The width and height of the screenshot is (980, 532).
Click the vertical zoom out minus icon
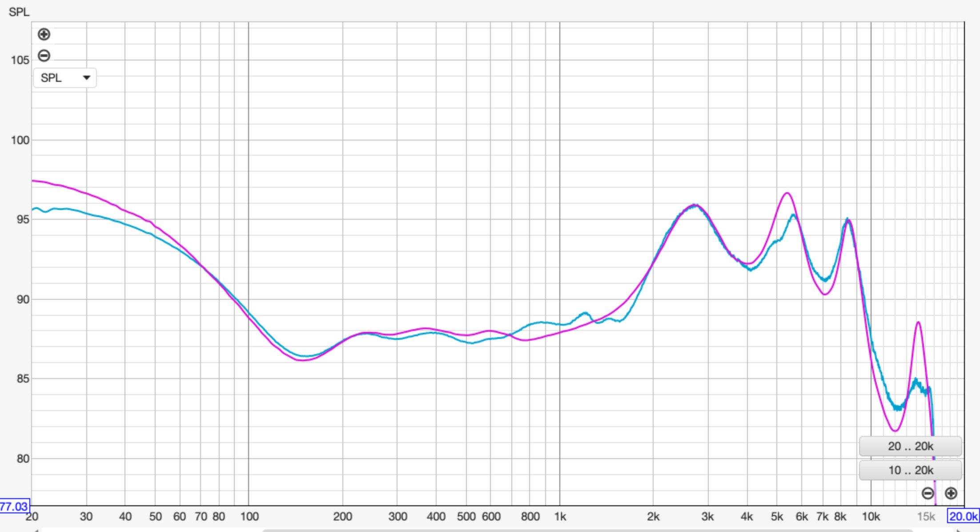tap(44, 56)
